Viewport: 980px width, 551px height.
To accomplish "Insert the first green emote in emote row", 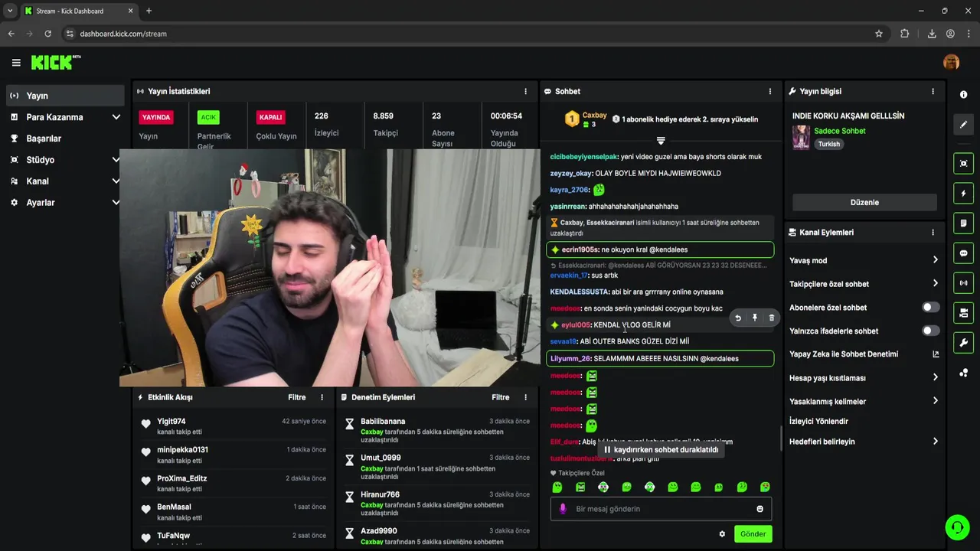I will (557, 487).
